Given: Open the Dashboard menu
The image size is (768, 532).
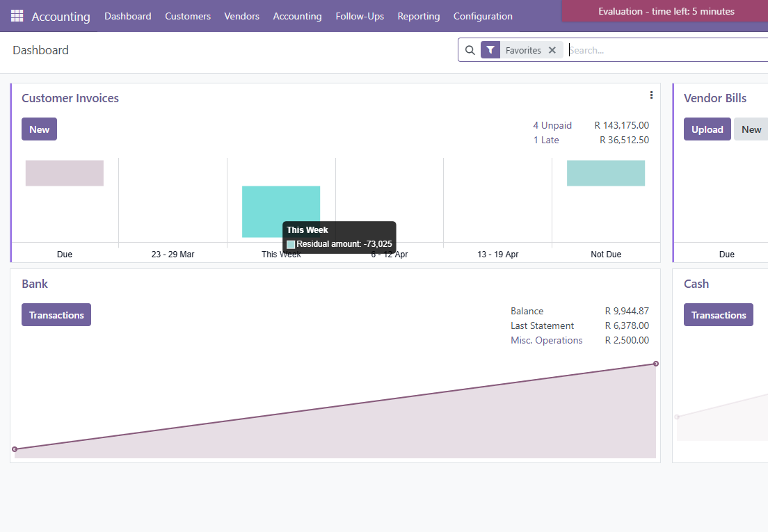Looking at the screenshot, I should [128, 16].
